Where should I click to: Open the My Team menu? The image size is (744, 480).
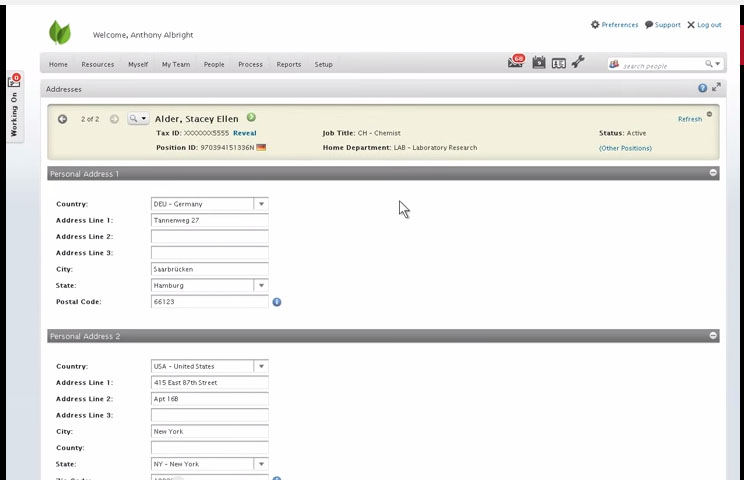[x=176, y=65]
